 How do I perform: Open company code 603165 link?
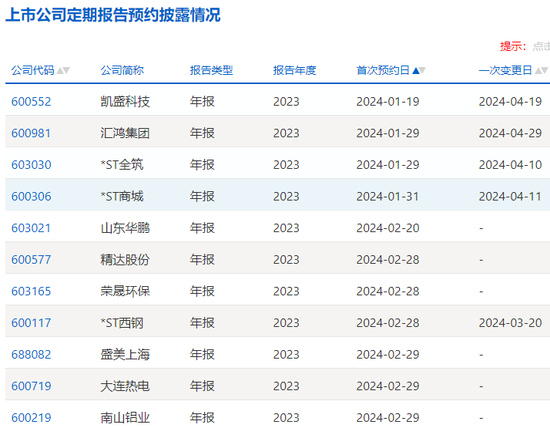[x=31, y=291]
